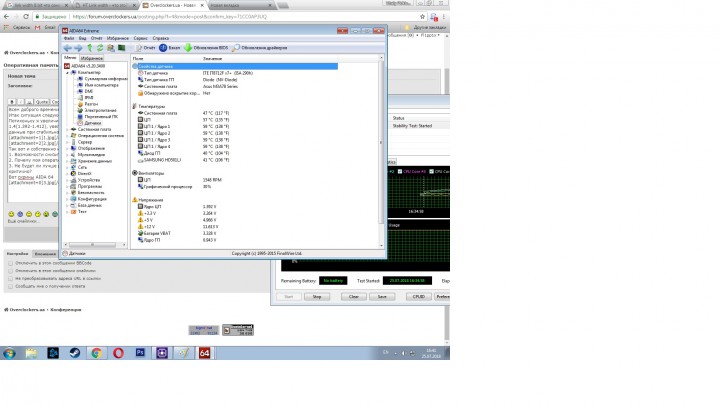Screen dimensions: 720x405
Task: Select the Устройства tree item
Action: point(85,180)
